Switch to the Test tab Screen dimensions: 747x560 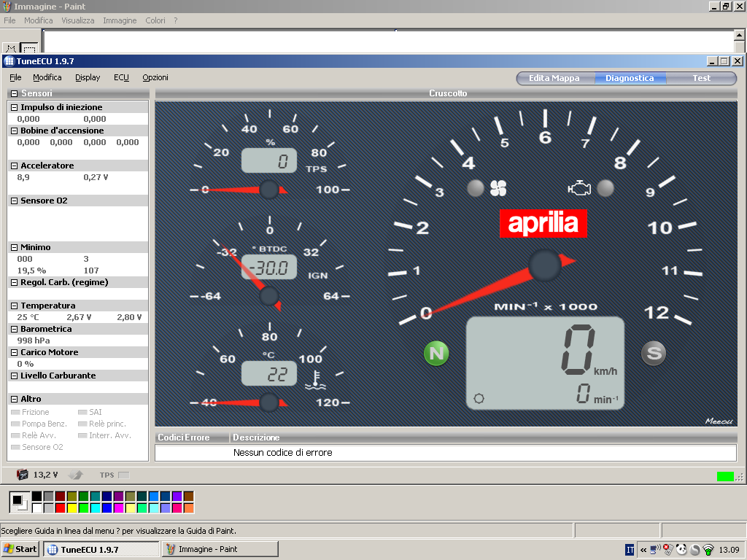point(701,78)
